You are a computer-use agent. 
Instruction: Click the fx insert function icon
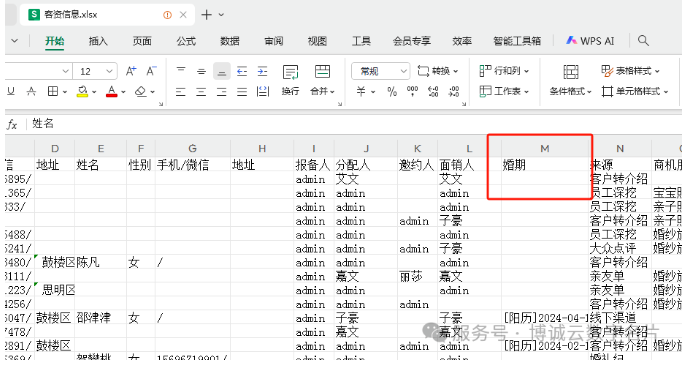[12, 125]
